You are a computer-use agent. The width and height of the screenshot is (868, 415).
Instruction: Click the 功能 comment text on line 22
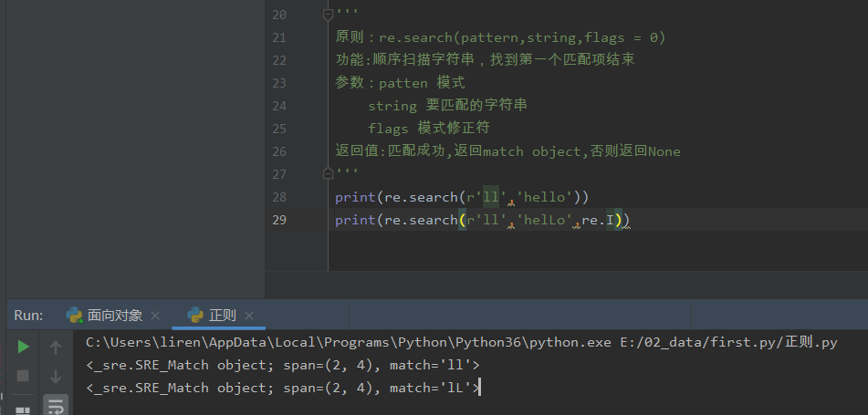click(x=485, y=60)
